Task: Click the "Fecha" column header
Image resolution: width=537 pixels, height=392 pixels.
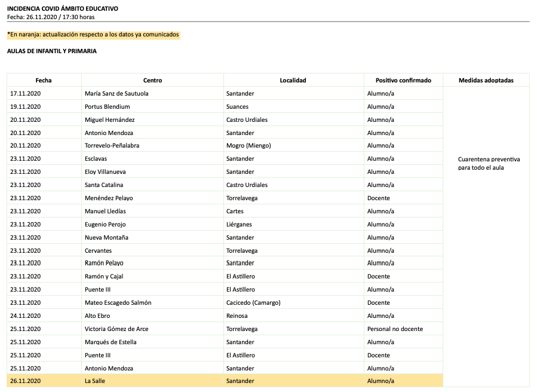Action: pos(44,80)
